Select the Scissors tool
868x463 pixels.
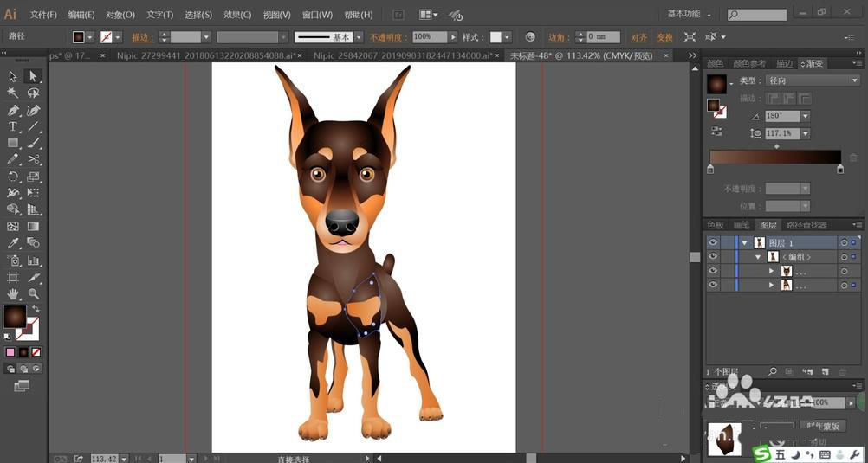tap(33, 159)
